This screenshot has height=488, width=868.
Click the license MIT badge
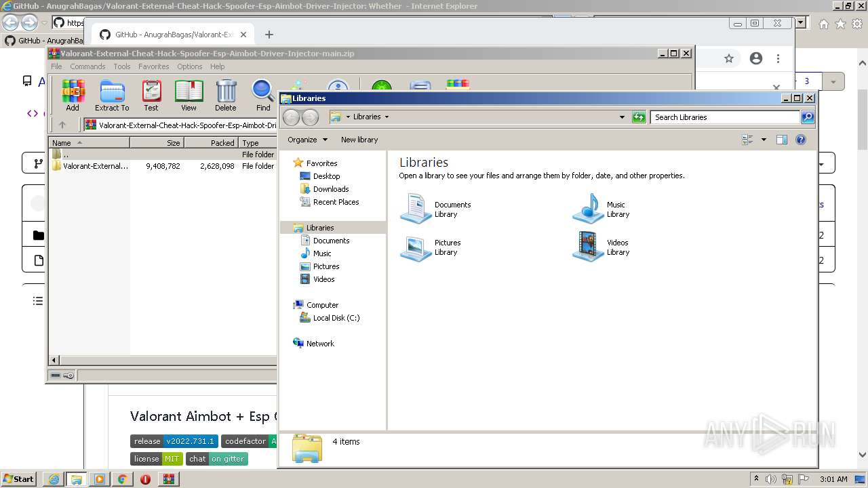point(157,459)
